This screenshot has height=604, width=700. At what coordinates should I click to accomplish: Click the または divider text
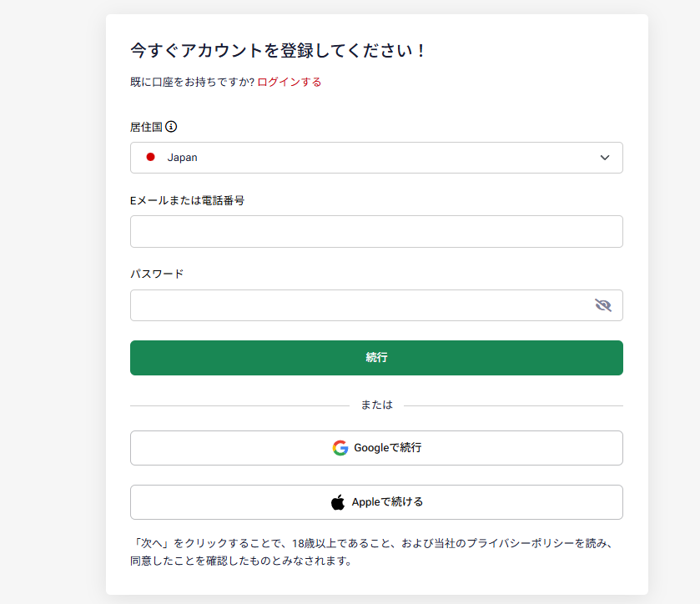377,405
